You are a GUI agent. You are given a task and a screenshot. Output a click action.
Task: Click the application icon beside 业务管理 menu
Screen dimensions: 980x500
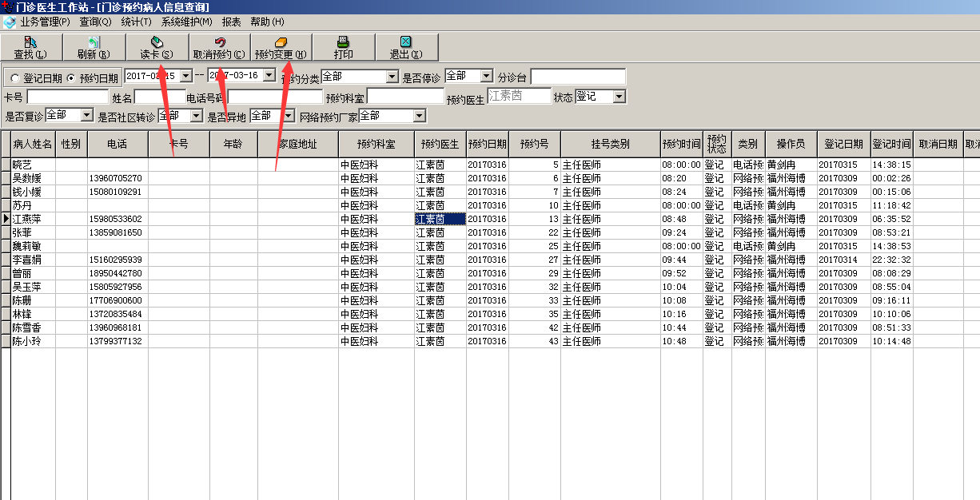point(9,22)
